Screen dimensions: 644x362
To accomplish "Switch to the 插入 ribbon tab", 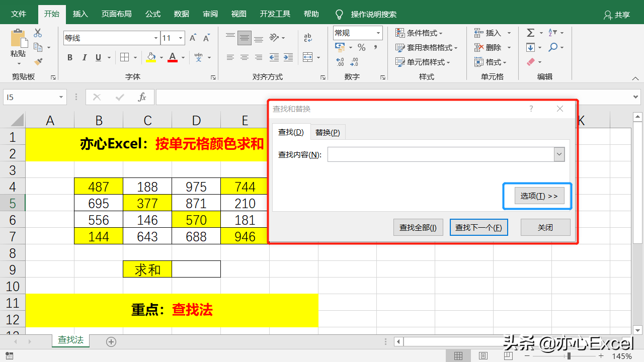I will tap(80, 14).
